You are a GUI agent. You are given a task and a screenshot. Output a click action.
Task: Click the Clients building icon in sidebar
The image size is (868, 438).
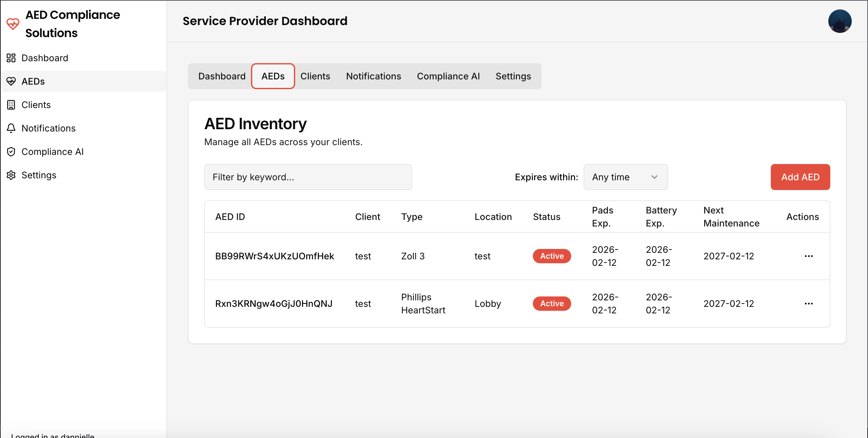[11, 105]
